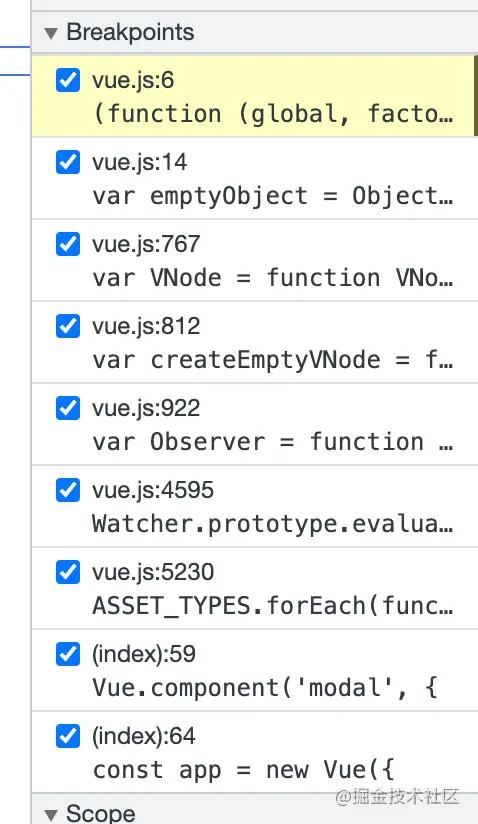This screenshot has width=478, height=824.
Task: Select ASSET_TYPES.forEach breakpoint code
Action: click(273, 606)
